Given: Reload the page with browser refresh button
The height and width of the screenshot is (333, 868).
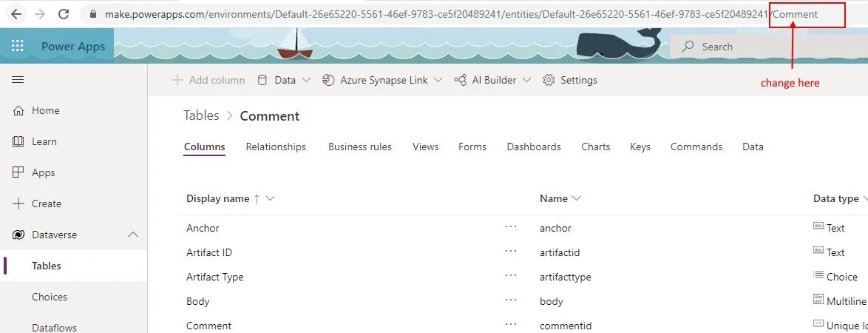Looking at the screenshot, I should 64,14.
